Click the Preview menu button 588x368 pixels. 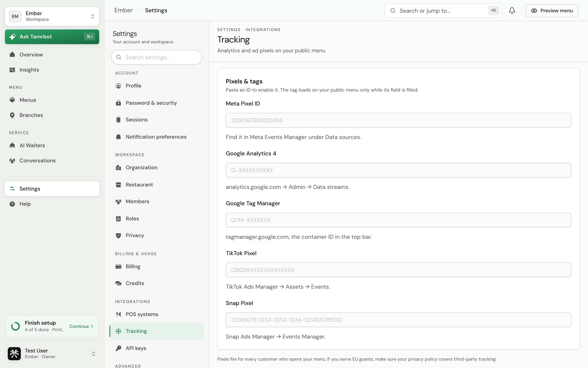pos(551,11)
